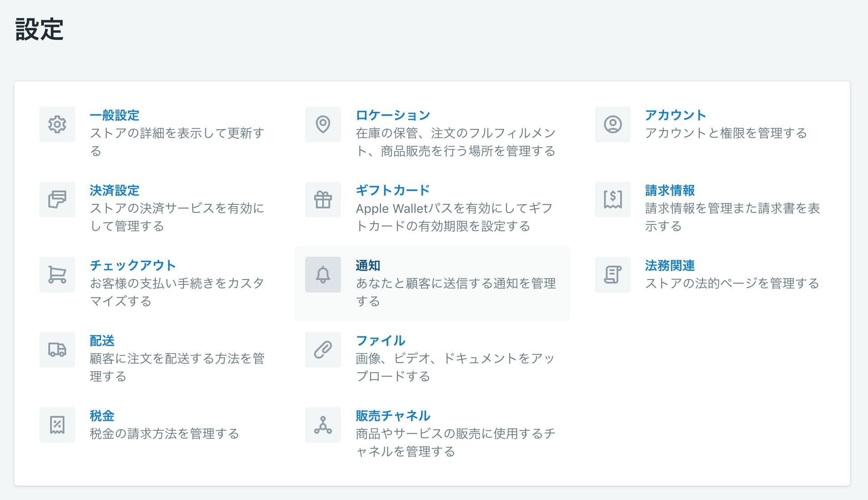This screenshot has height=500, width=868.
Task: Click the gear icon for 一般設定
Action: (57, 124)
